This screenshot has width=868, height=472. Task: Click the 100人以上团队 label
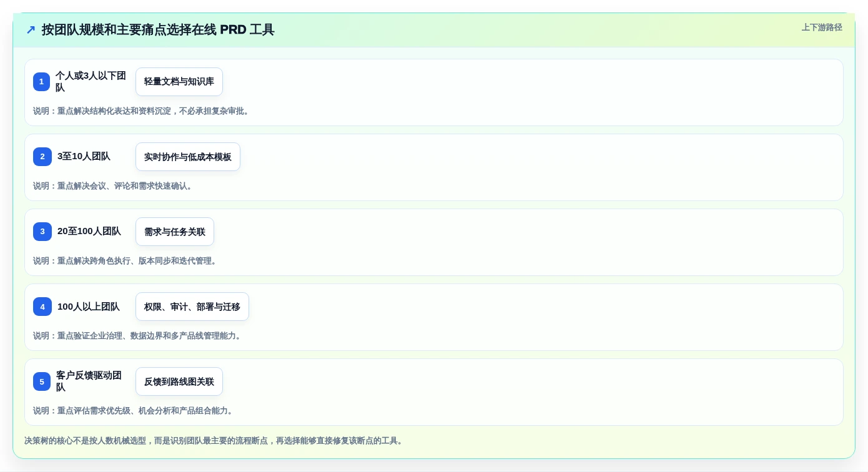89,307
